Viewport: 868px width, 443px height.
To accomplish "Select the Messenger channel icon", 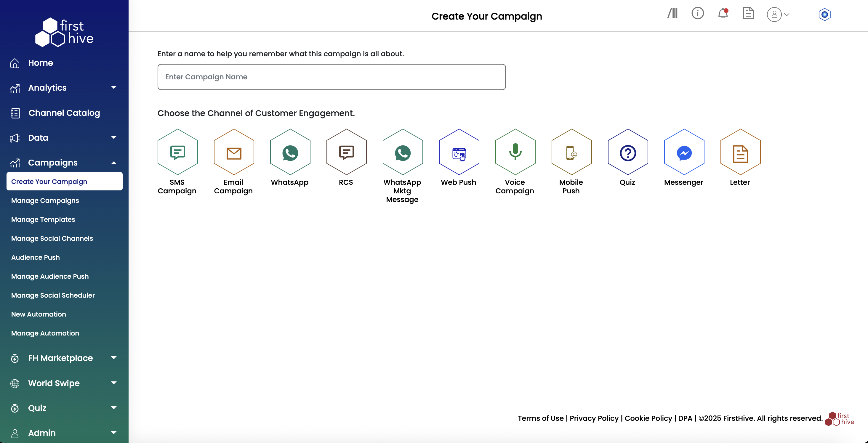I will point(684,152).
